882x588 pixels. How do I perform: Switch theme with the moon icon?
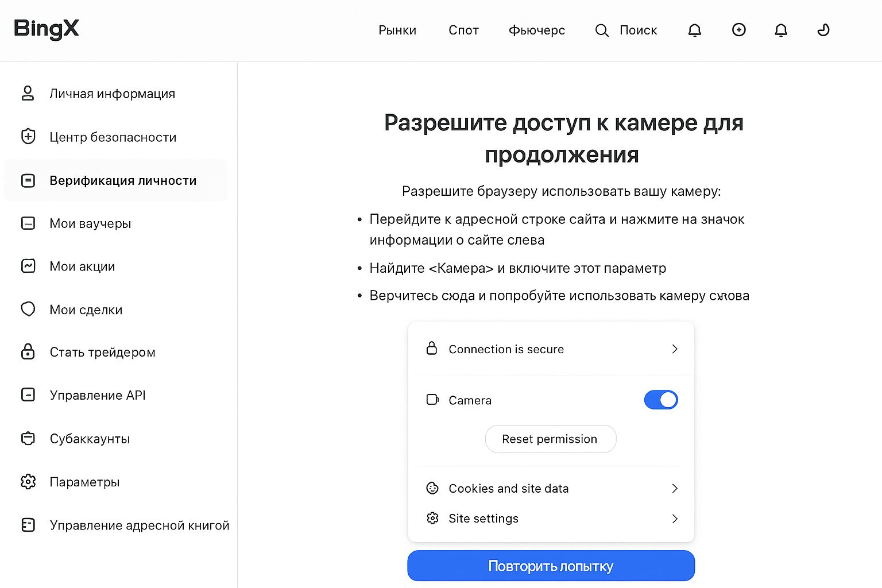pos(823,30)
